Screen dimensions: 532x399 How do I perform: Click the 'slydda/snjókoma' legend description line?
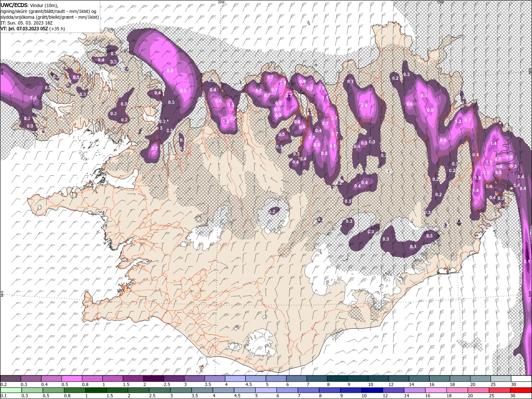[x=50, y=17]
